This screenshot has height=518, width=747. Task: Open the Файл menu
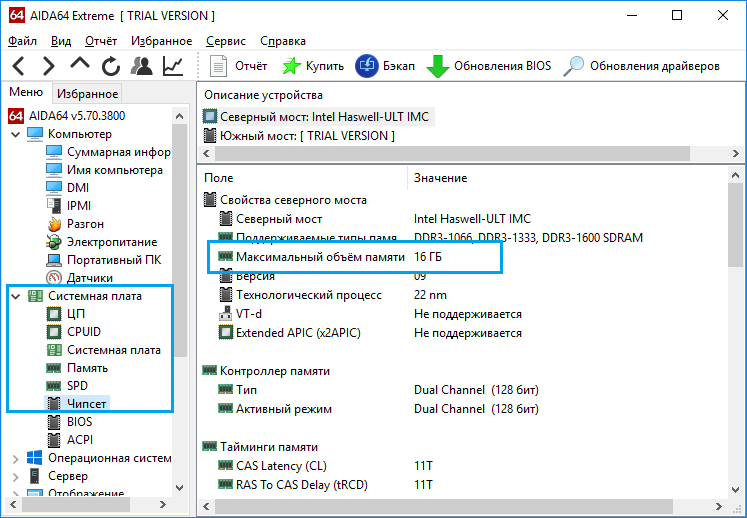22,41
